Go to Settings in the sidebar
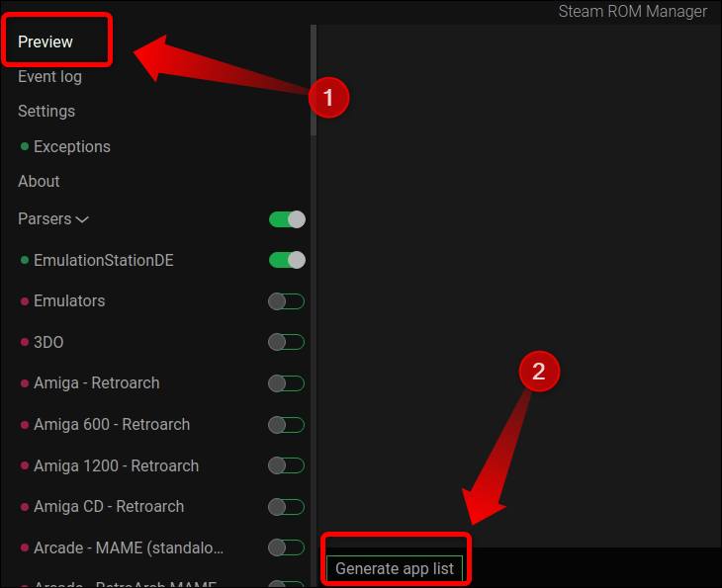This screenshot has height=588, width=722. coord(46,111)
